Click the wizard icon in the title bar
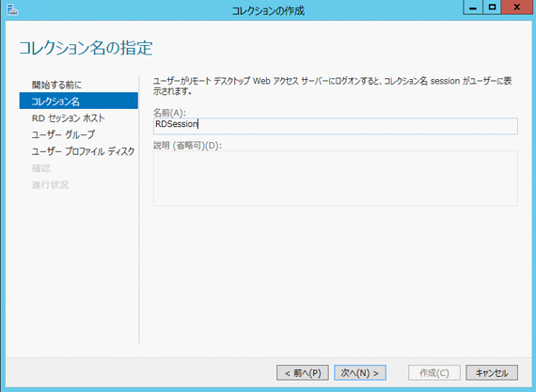The height and width of the screenshot is (392, 536). tap(12, 10)
